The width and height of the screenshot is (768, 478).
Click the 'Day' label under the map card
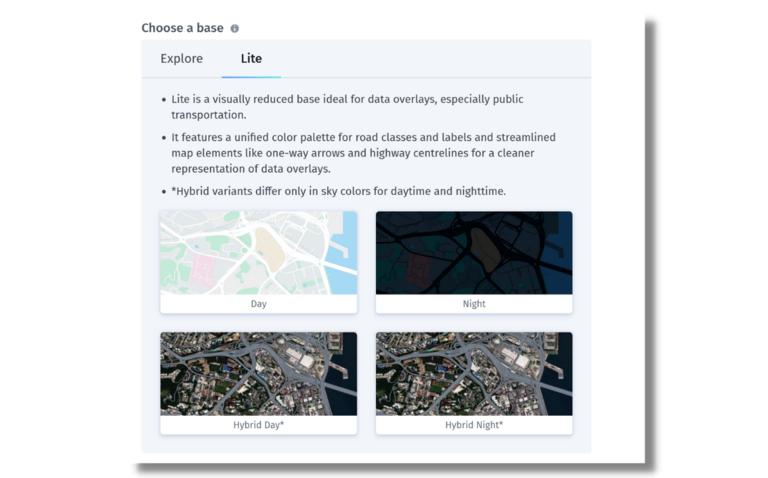(x=259, y=304)
